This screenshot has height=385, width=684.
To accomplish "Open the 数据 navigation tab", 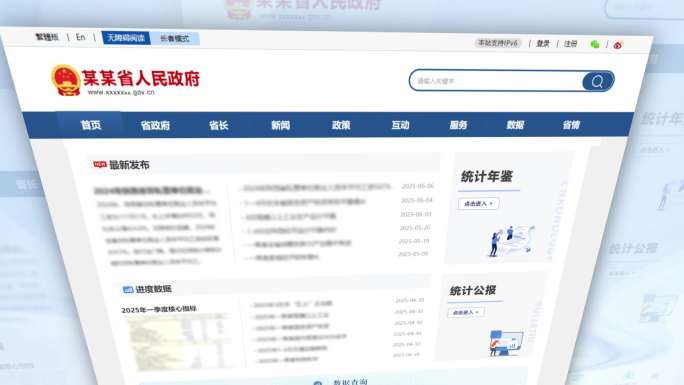I will (515, 125).
